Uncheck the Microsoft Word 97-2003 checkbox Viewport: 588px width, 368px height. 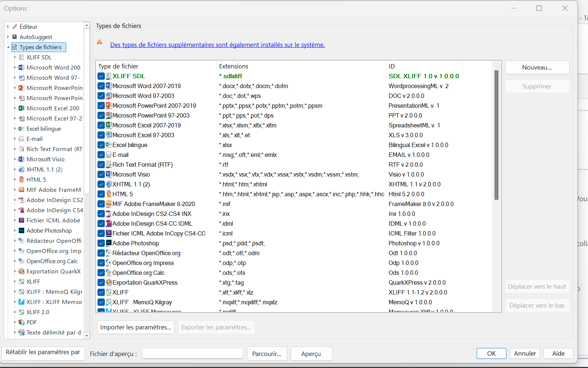pyautogui.click(x=101, y=96)
